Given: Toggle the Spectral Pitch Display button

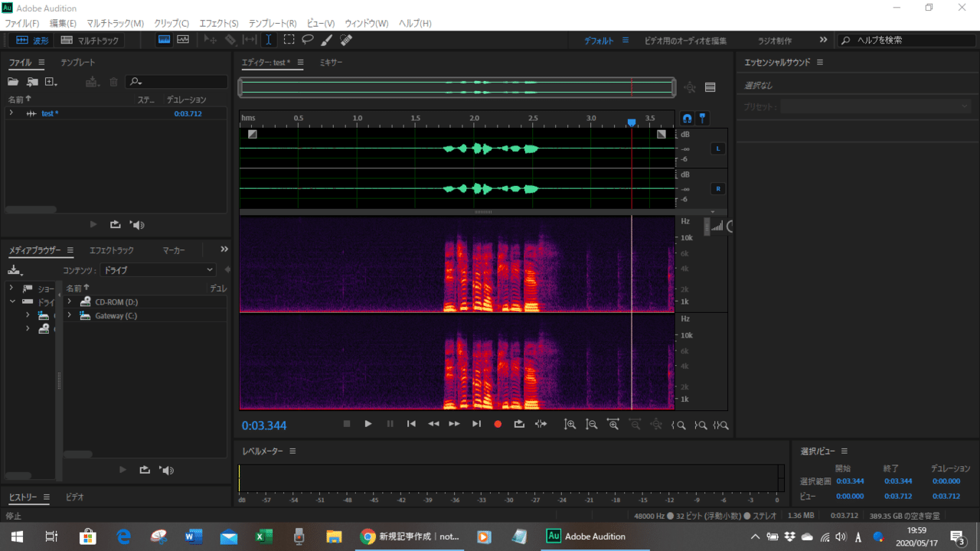Looking at the screenshot, I should click(x=183, y=40).
